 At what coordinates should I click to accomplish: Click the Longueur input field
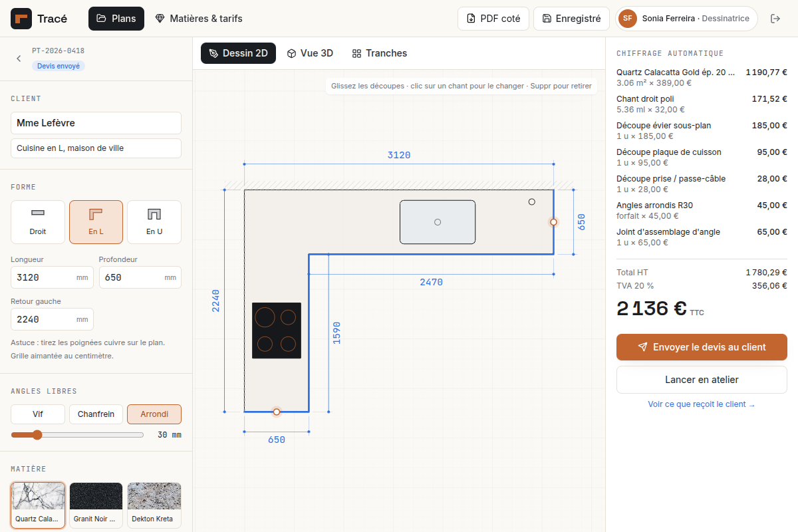tap(52, 277)
